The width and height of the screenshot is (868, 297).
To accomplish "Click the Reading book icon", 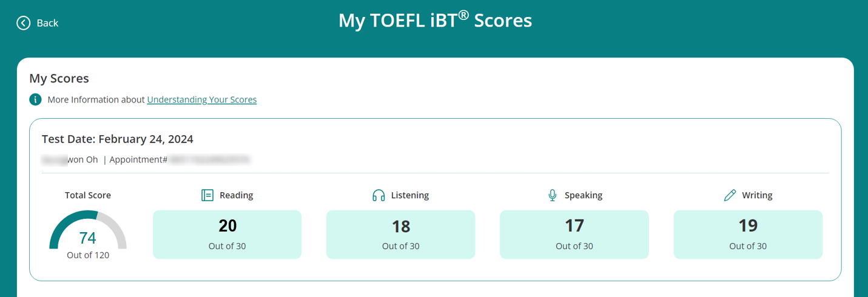I will pos(207,195).
